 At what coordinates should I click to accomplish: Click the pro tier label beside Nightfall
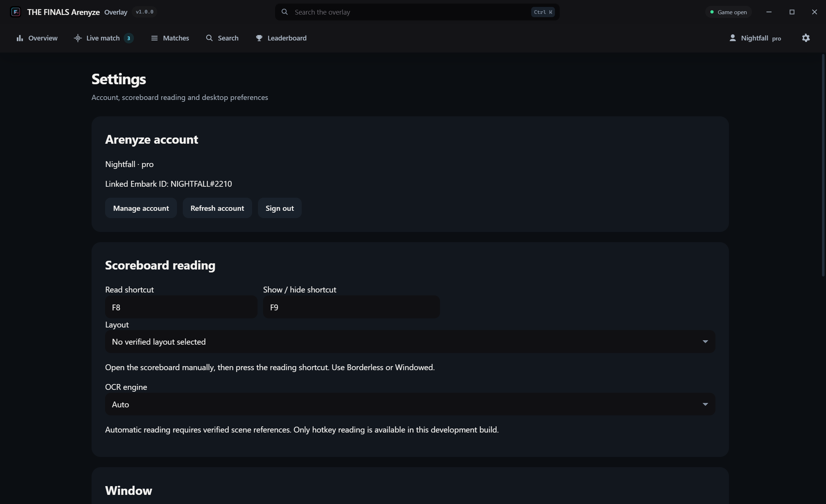click(x=776, y=38)
